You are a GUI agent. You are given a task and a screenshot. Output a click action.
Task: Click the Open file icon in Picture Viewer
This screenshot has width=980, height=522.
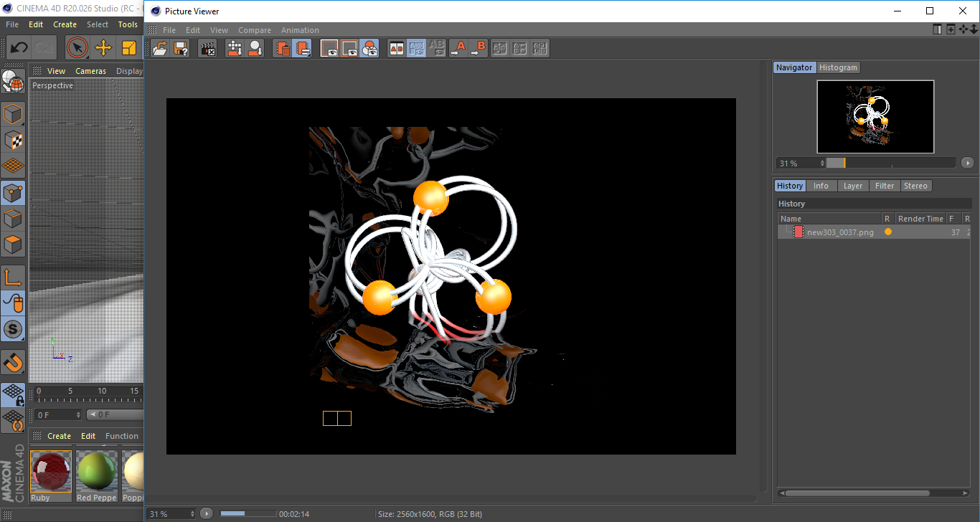pyautogui.click(x=161, y=48)
